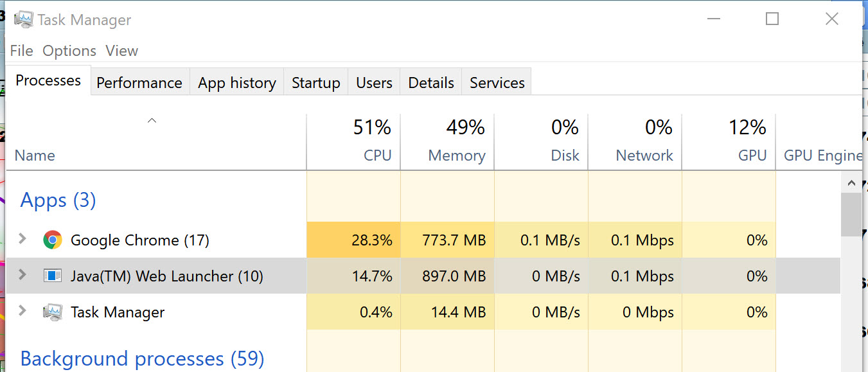
Task: Click the Google Chrome app icon
Action: point(52,240)
